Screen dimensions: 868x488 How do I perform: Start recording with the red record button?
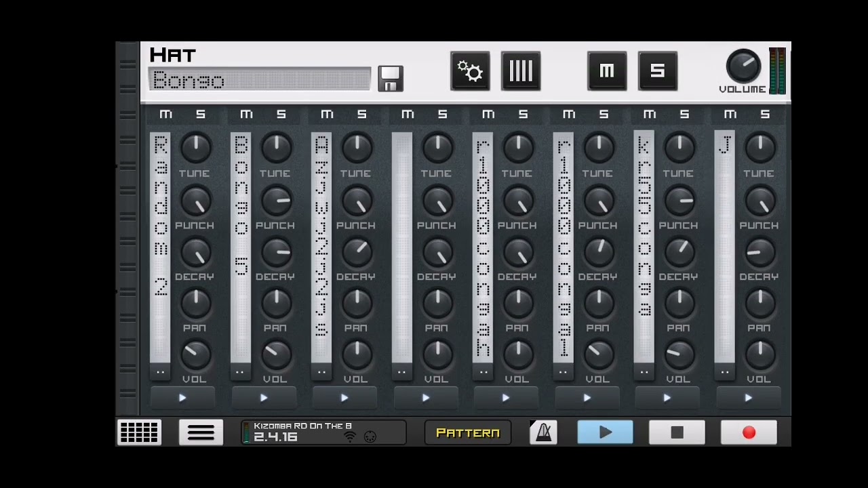[x=749, y=432]
